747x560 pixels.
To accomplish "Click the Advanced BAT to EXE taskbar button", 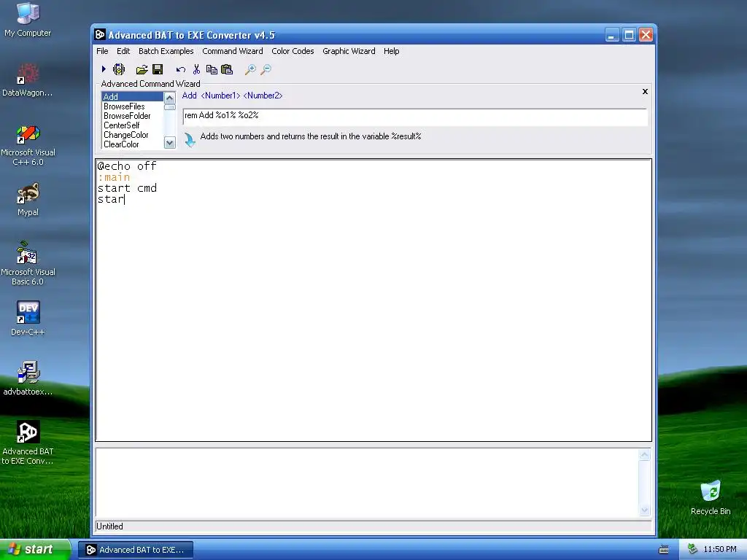I will pos(136,550).
